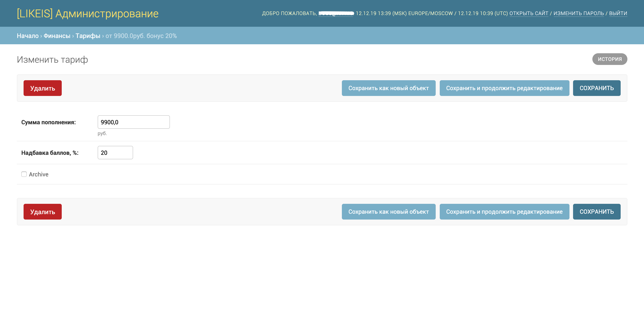Check the Archive checkbox
This screenshot has width=644, height=311.
[24, 174]
